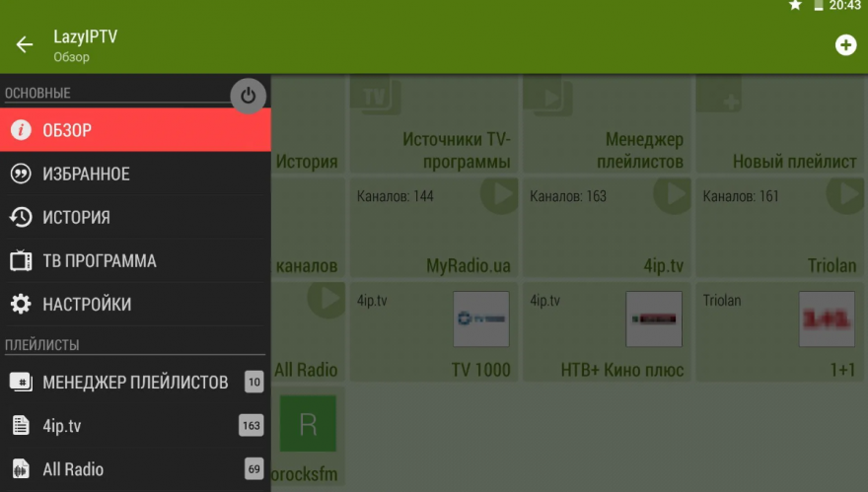
Task: Select the All Radio playlist in the drawer
Action: (135, 469)
